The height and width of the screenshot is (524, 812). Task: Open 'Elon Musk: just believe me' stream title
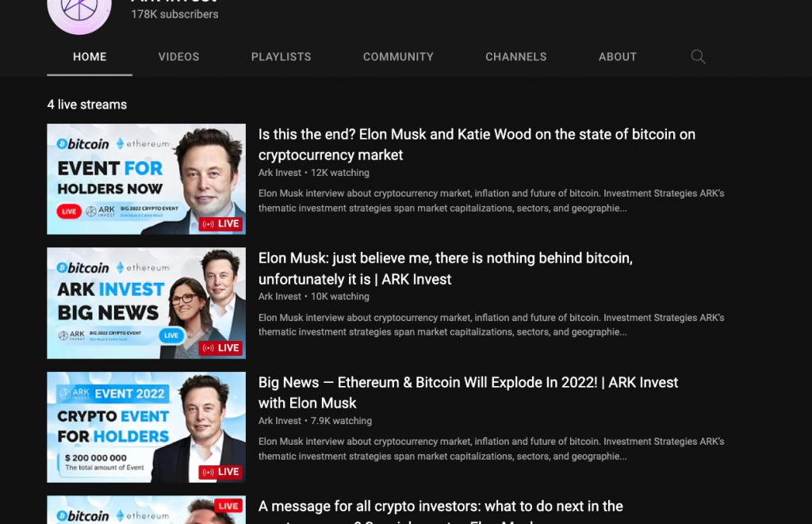tap(446, 269)
